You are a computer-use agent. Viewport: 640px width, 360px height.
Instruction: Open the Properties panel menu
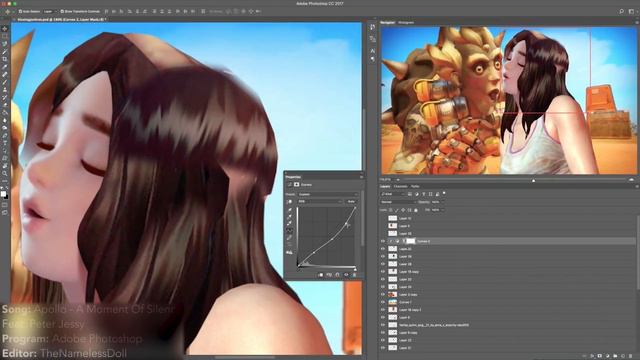[x=361, y=177]
